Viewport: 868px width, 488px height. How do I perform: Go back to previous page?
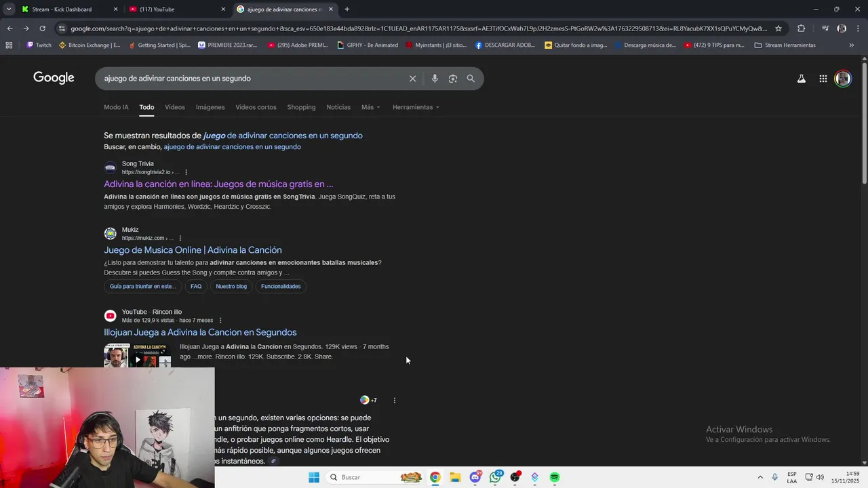9,28
